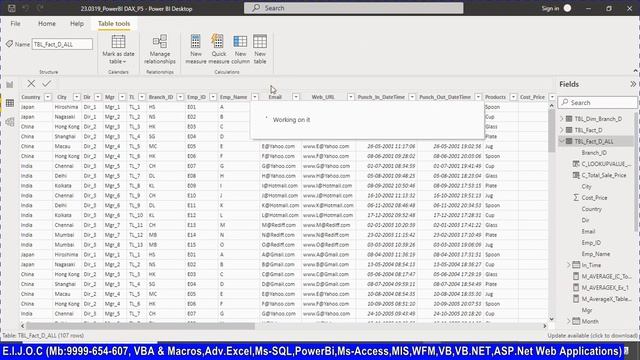This screenshot has width=640, height=360.
Task: Cancel formula with the X icon
Action: click(31, 84)
